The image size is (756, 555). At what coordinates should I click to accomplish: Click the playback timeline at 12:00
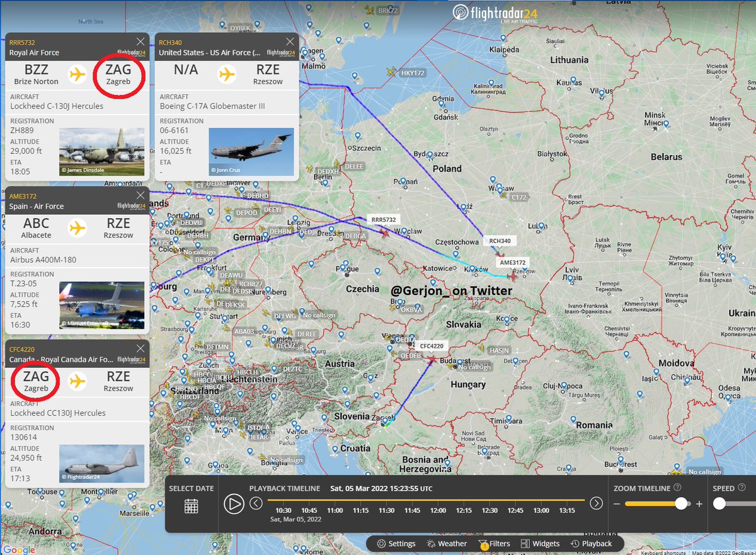tap(438, 510)
